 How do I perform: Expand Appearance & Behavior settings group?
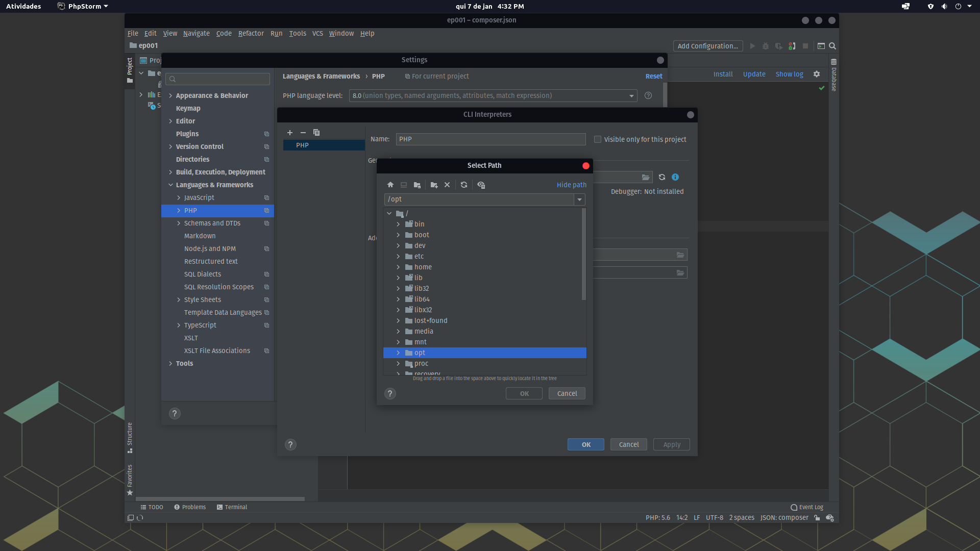pyautogui.click(x=170, y=95)
